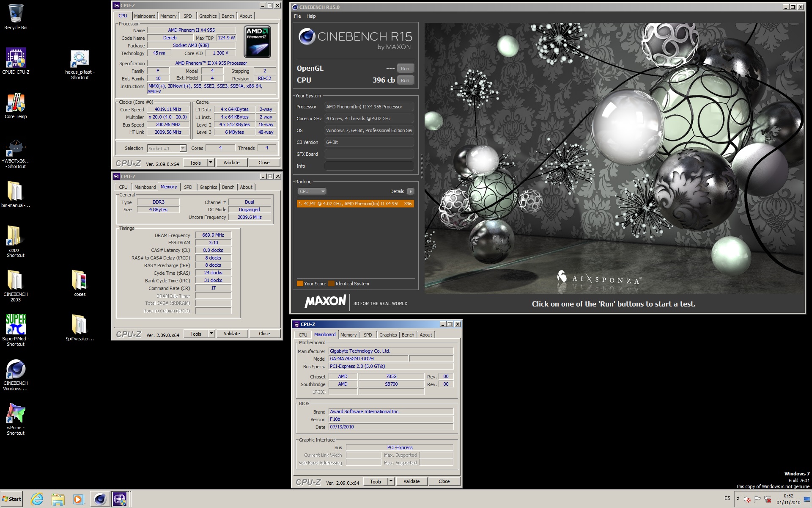Open Windows Media Player taskbar icon
The width and height of the screenshot is (812, 508).
pos(78,499)
